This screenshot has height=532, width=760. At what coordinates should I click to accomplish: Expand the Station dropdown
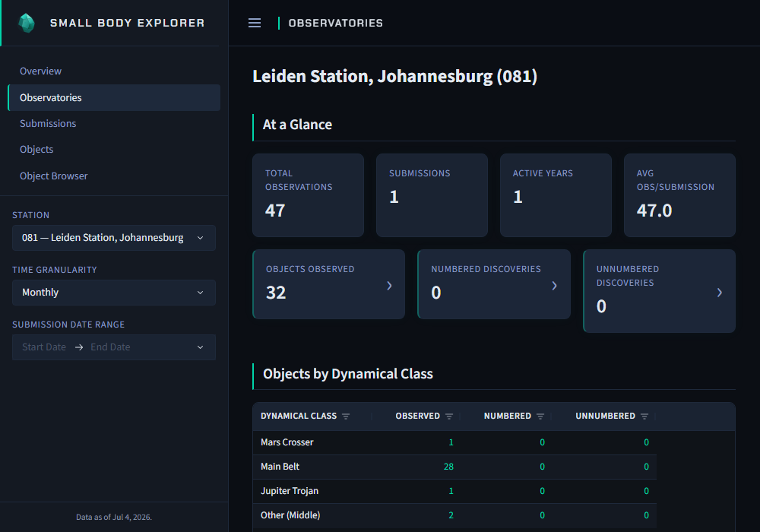[x=114, y=237]
